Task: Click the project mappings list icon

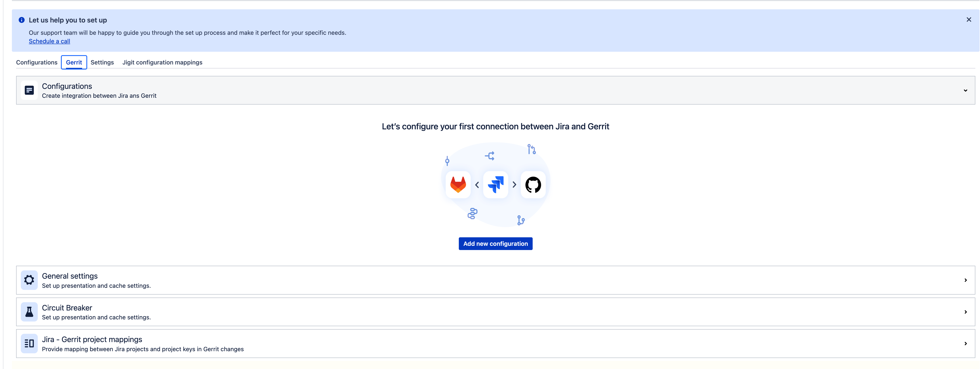Action: click(29, 344)
